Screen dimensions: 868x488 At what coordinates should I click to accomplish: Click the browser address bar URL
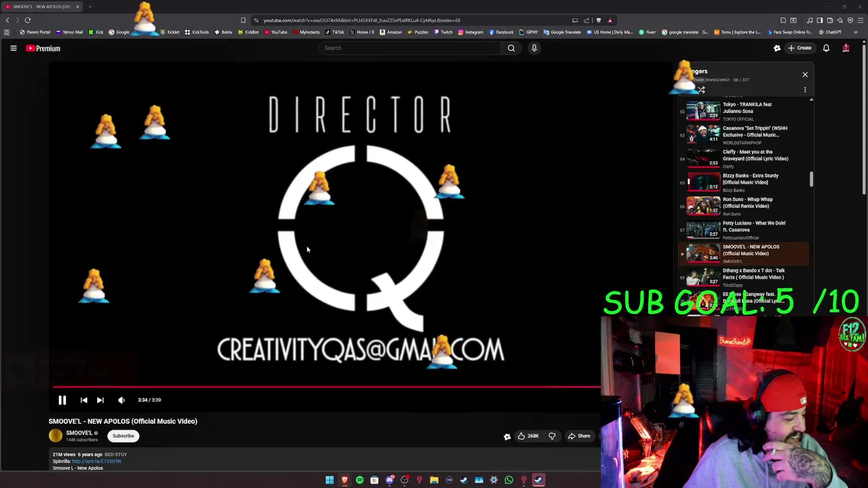pyautogui.click(x=362, y=20)
